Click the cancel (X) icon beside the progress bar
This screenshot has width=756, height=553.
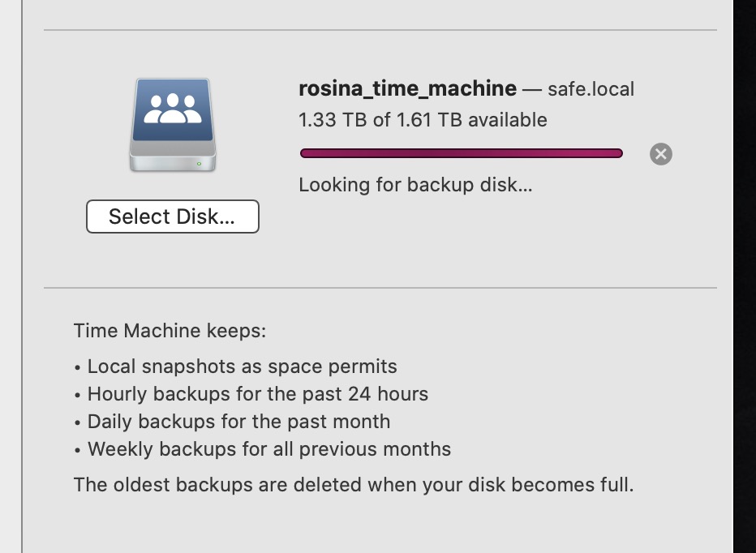(x=660, y=153)
